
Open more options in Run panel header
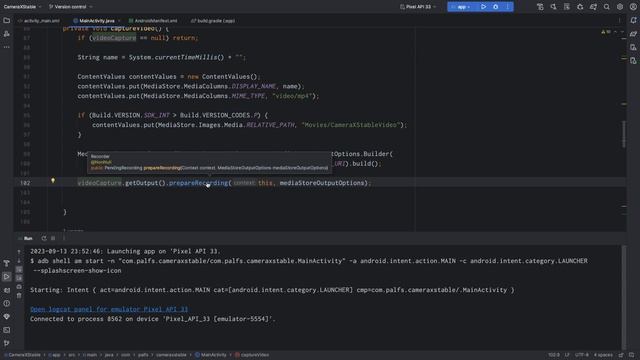[64, 238]
